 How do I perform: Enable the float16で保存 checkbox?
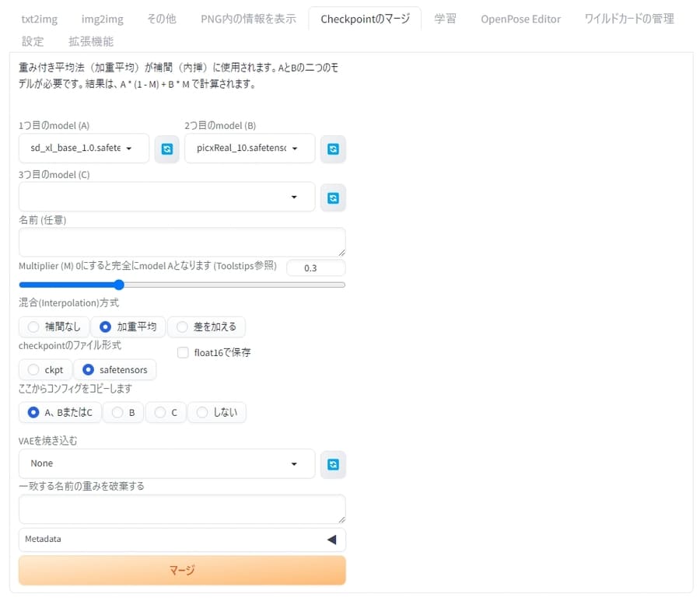pyautogui.click(x=184, y=352)
